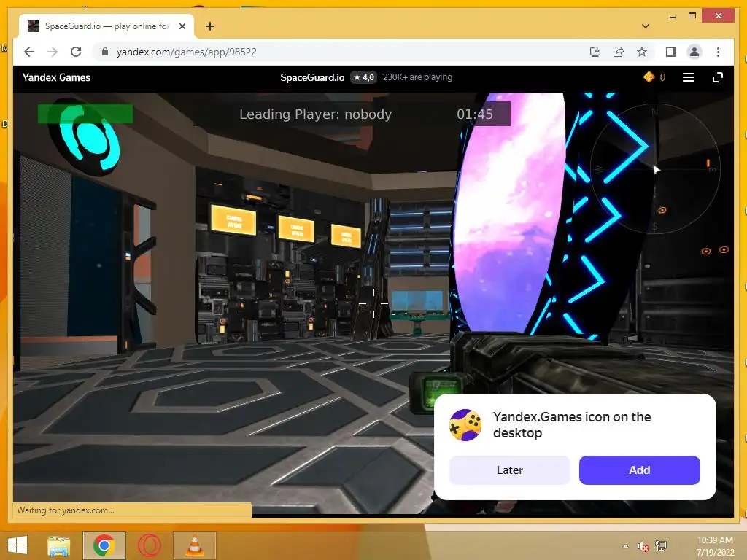Open the Yandex Games hamburger menu

coord(689,77)
